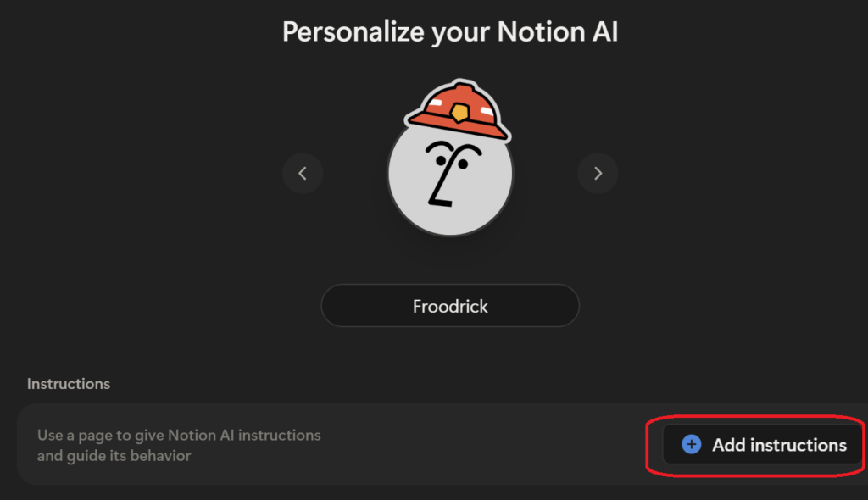Image resolution: width=868 pixels, height=500 pixels.
Task: Click the Instructions section label
Action: [x=69, y=384]
